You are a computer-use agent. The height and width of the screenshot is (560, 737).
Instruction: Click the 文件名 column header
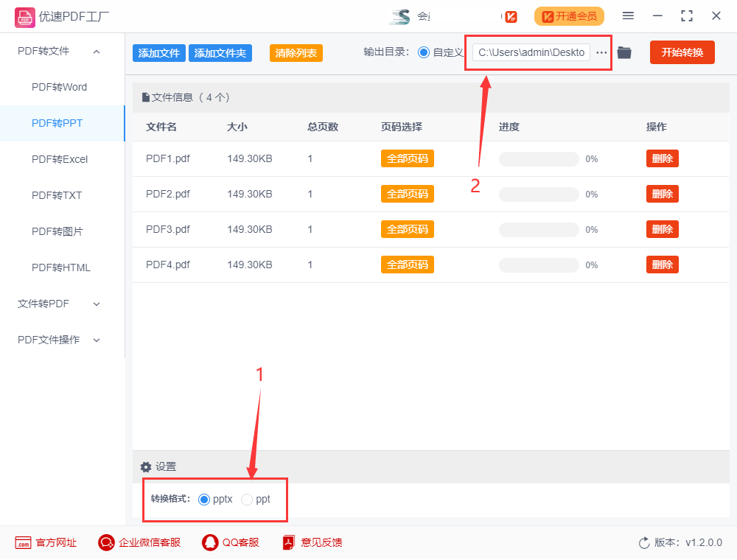[x=161, y=127]
